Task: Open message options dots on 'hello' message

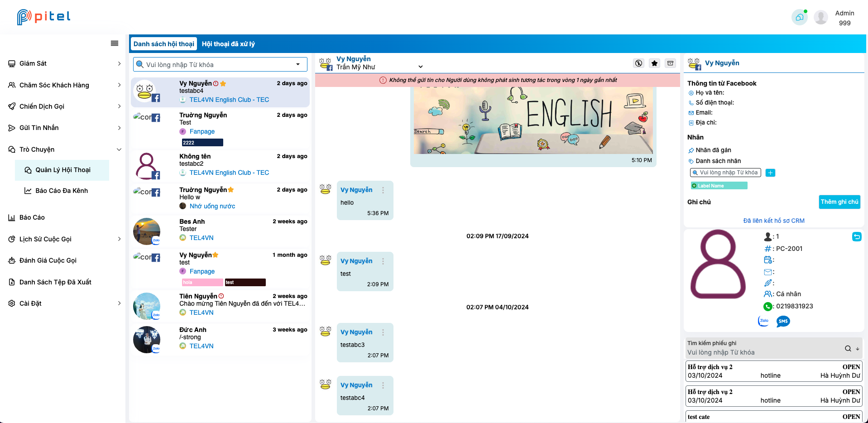Action: (383, 190)
